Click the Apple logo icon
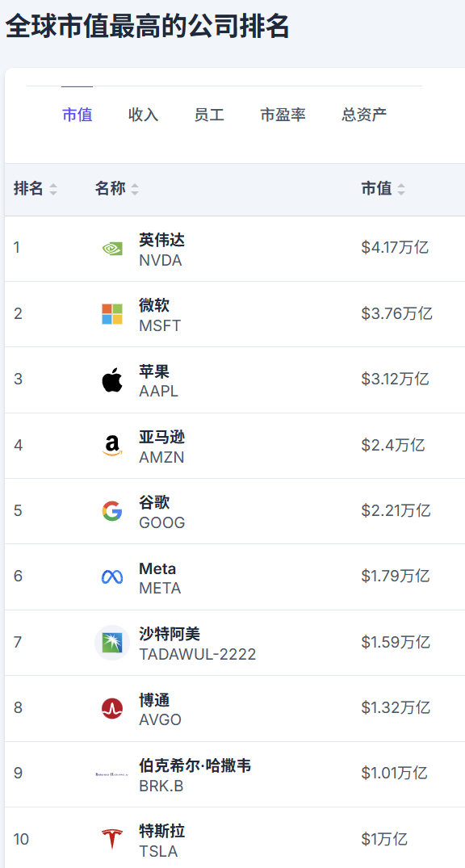This screenshot has height=868, width=465. pos(112,379)
